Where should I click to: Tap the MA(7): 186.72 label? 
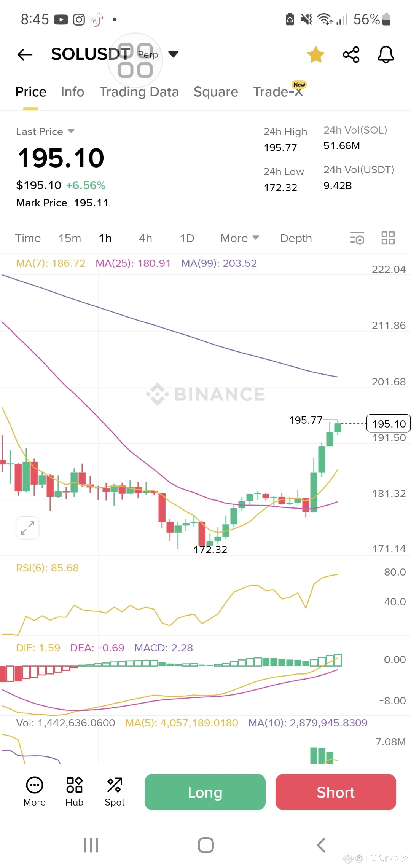pos(51,263)
